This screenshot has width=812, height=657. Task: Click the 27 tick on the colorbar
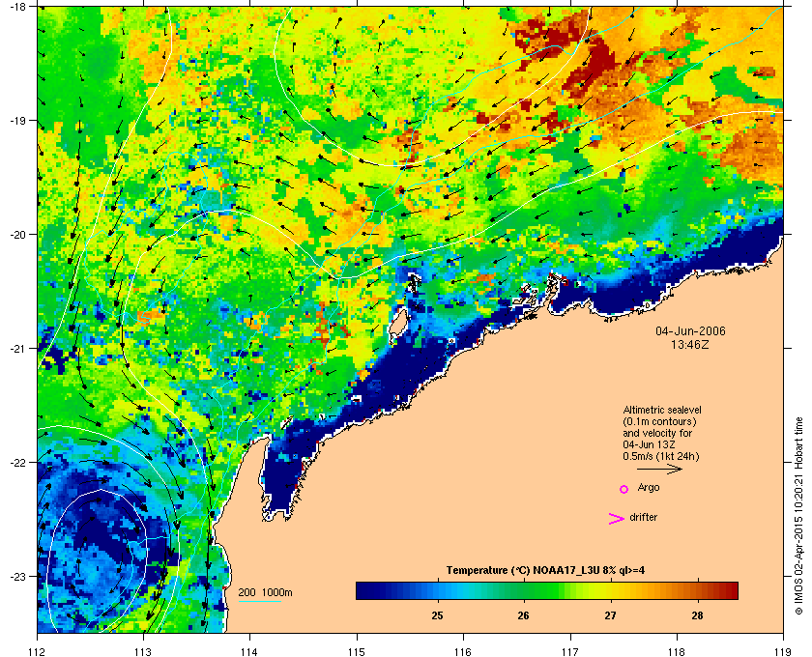pyautogui.click(x=611, y=615)
